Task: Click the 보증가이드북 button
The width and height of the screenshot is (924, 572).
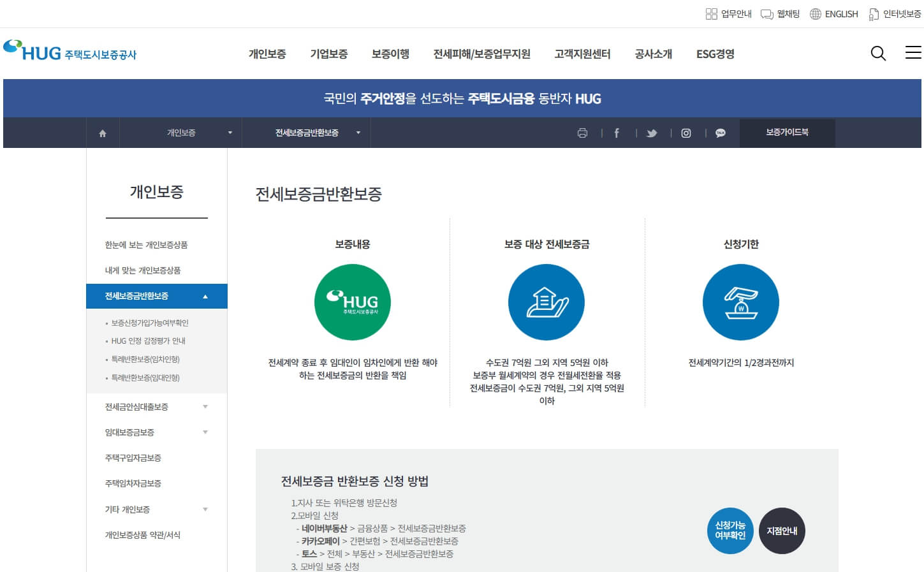Action: [787, 133]
